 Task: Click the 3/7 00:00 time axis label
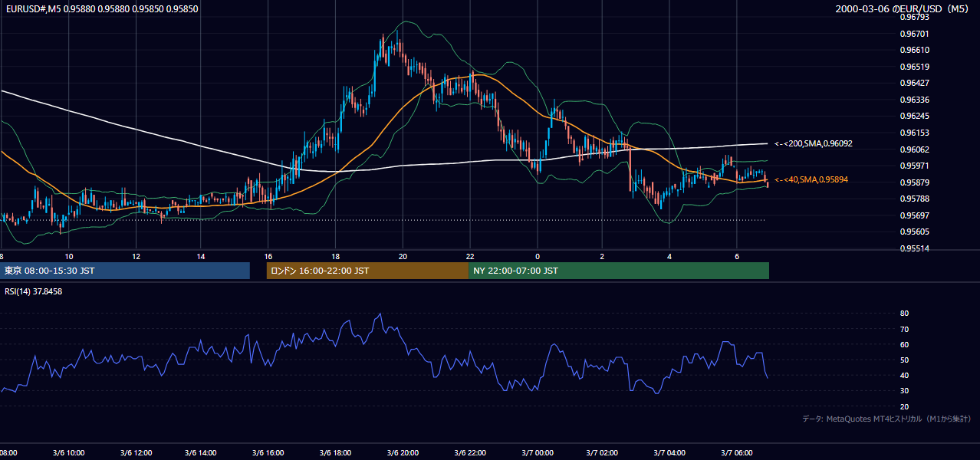537,453
